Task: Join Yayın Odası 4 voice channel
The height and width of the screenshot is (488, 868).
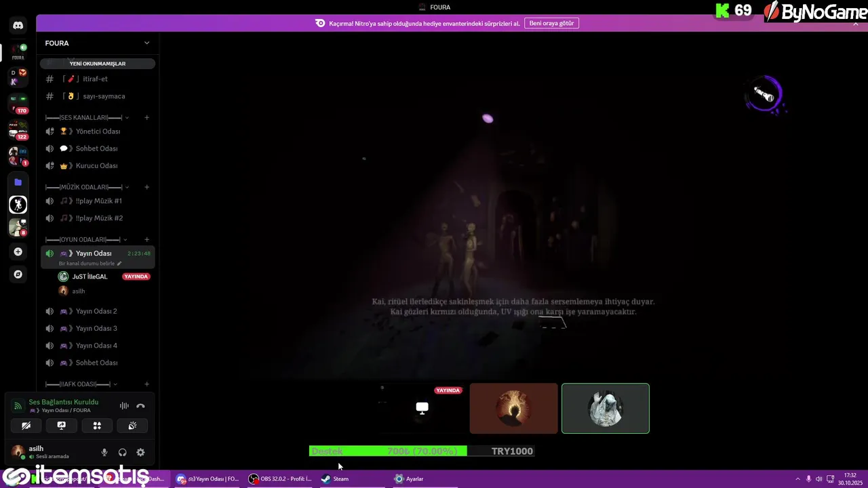Action: click(x=98, y=346)
